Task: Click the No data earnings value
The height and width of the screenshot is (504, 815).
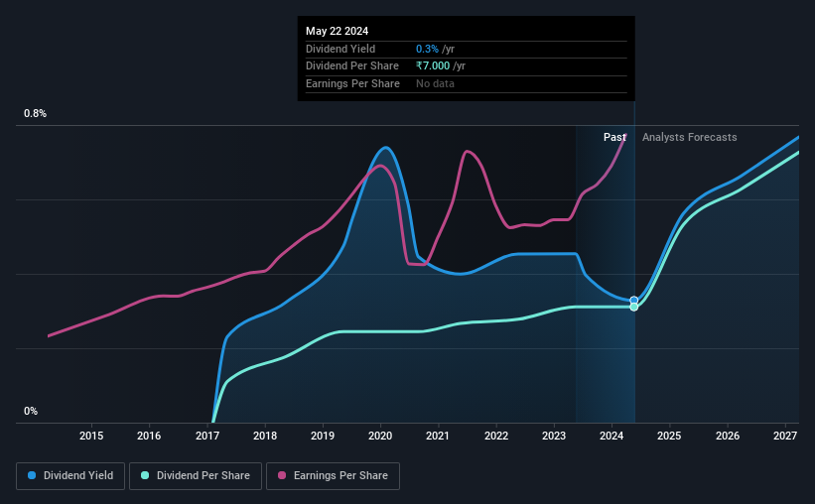Action: click(435, 83)
